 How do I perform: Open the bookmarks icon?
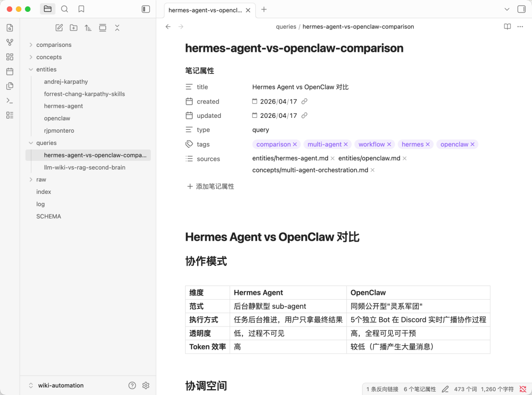[81, 9]
